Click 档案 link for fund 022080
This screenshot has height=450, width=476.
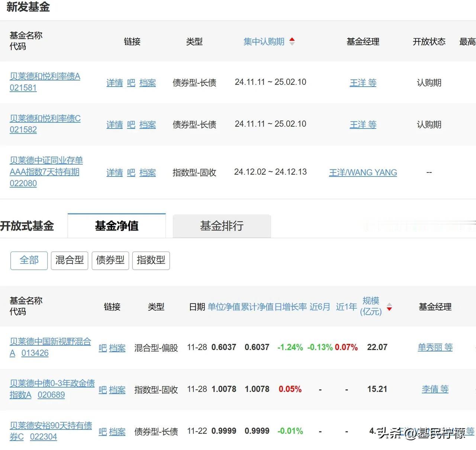(148, 173)
